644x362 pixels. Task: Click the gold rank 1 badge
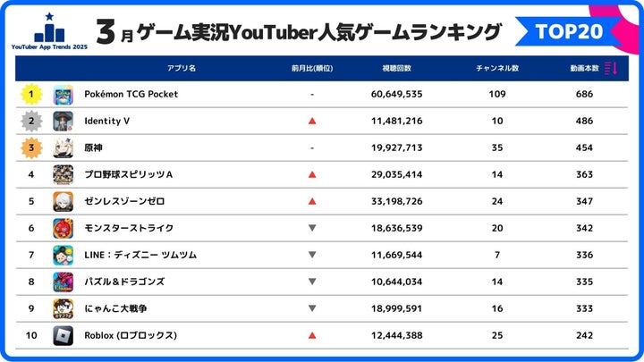[31, 94]
